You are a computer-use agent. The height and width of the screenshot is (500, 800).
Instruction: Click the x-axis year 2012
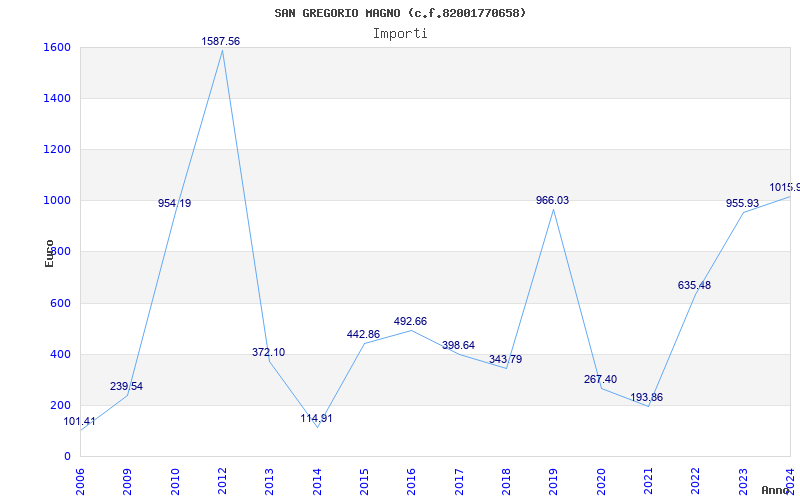[x=222, y=482]
